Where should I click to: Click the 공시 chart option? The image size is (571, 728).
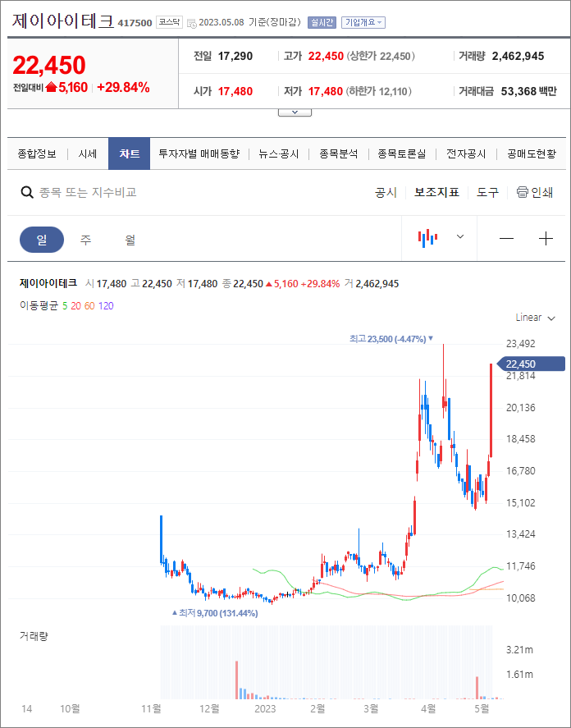tap(386, 192)
